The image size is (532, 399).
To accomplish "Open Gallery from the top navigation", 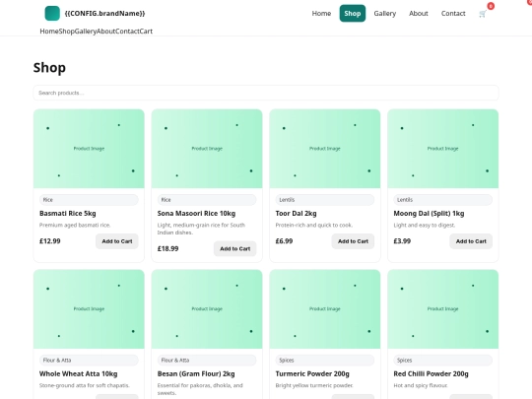I will (385, 13).
